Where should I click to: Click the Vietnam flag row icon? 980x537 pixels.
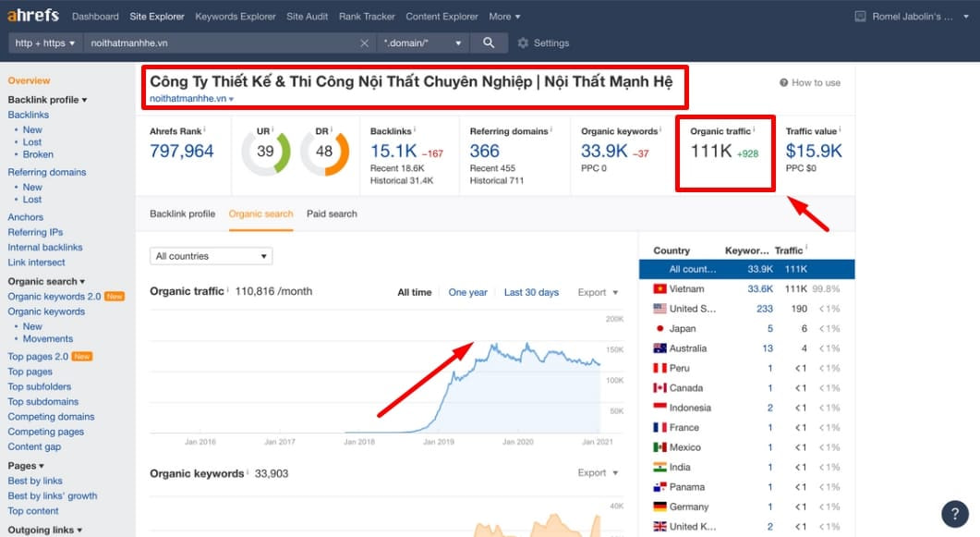[660, 288]
